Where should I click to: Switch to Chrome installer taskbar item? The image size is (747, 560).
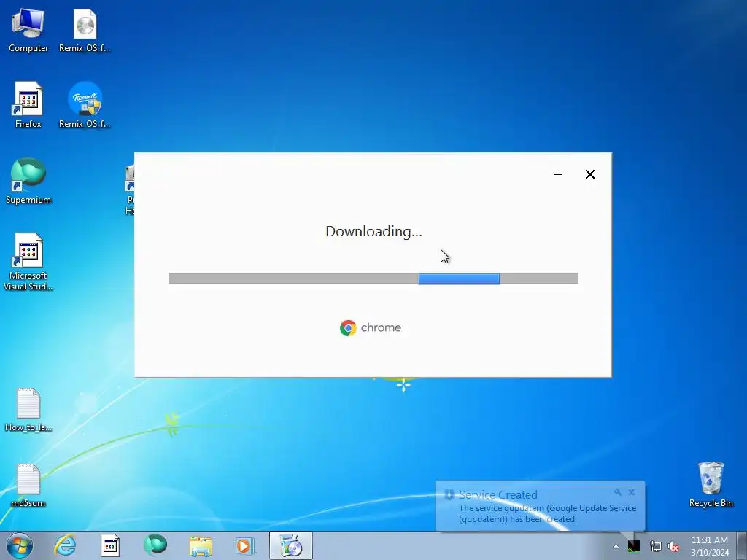click(x=291, y=545)
